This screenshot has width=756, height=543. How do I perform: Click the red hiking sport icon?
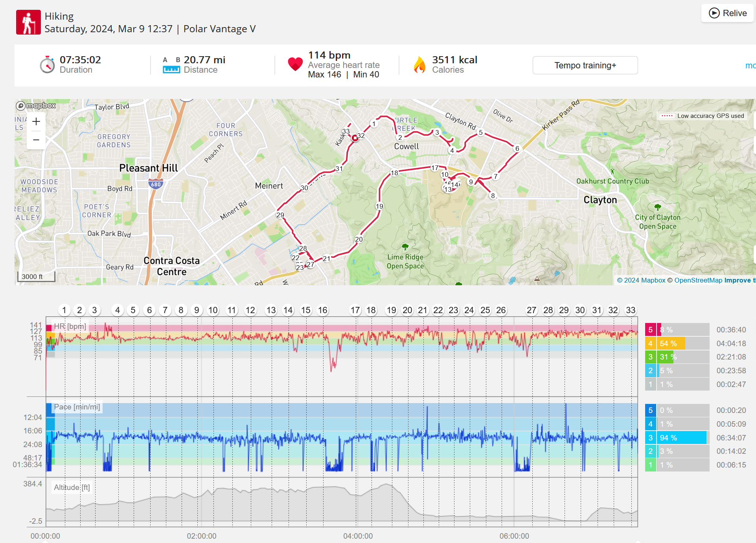tap(28, 22)
